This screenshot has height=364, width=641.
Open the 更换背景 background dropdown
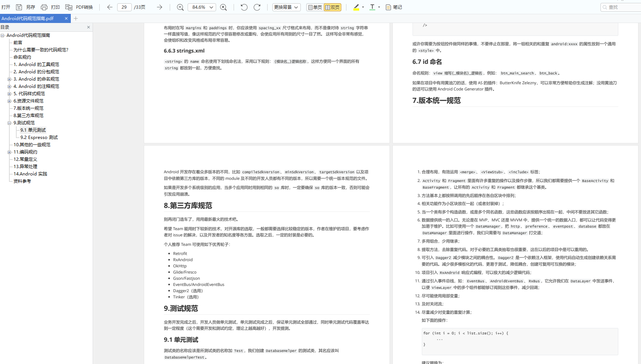[287, 7]
